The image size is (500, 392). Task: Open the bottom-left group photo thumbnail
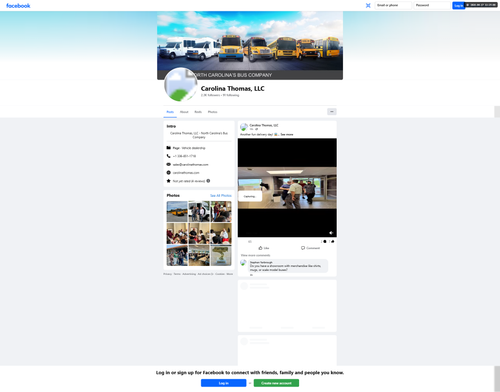click(x=177, y=255)
